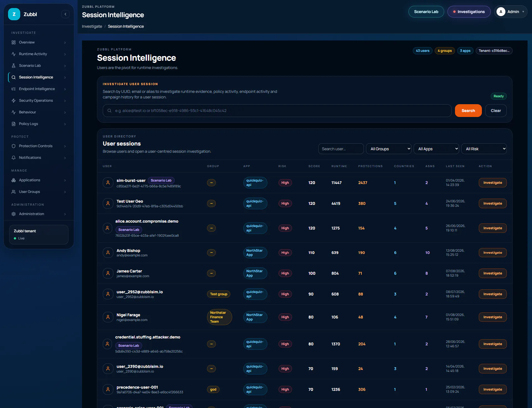Click the Administration gear icon

pos(14,214)
